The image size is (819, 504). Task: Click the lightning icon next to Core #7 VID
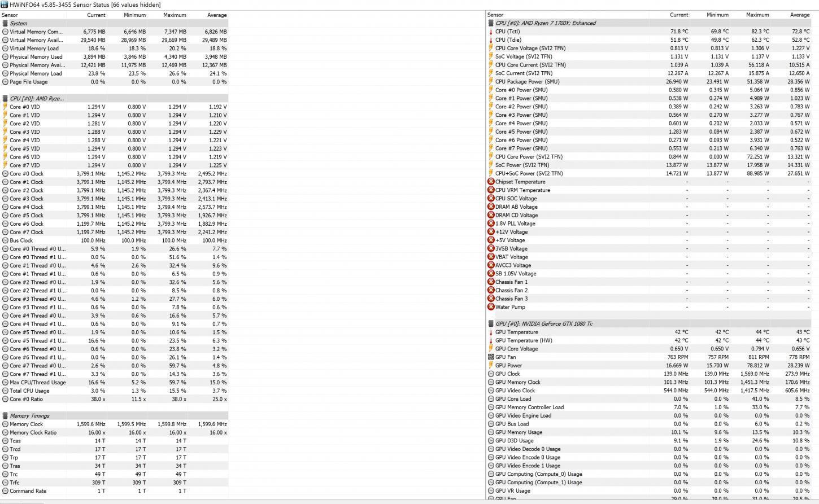tap(5, 165)
